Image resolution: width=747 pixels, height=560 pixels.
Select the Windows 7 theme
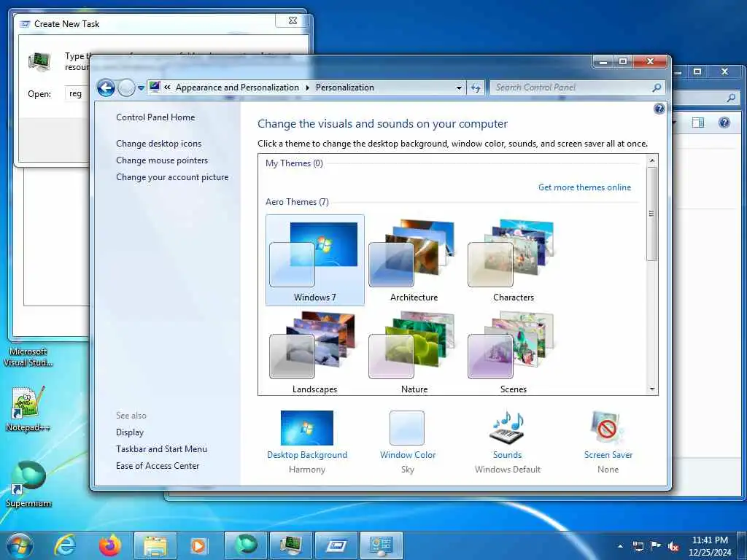pos(315,260)
